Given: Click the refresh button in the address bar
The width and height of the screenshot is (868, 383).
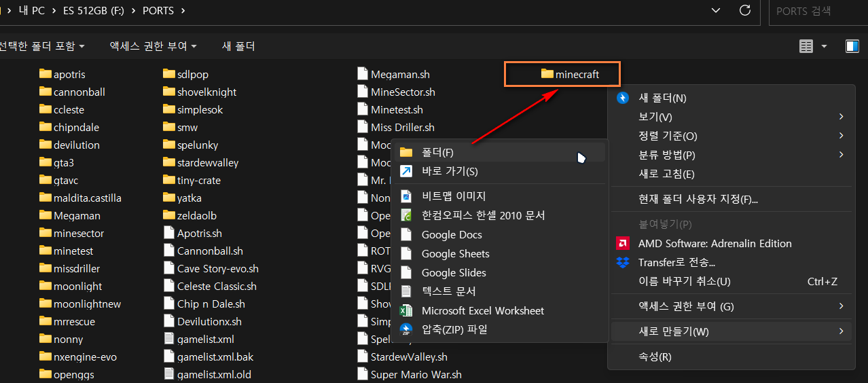Looking at the screenshot, I should [x=745, y=10].
